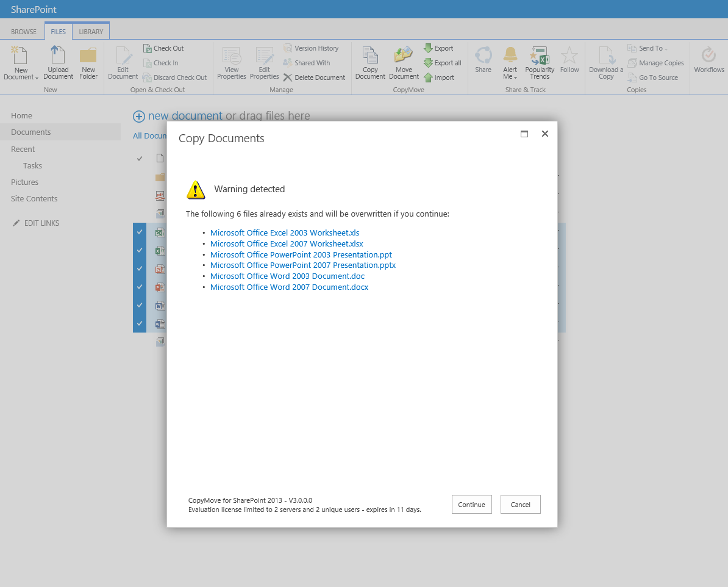
Task: Select Check In in the ribbon
Action: [x=160, y=63]
